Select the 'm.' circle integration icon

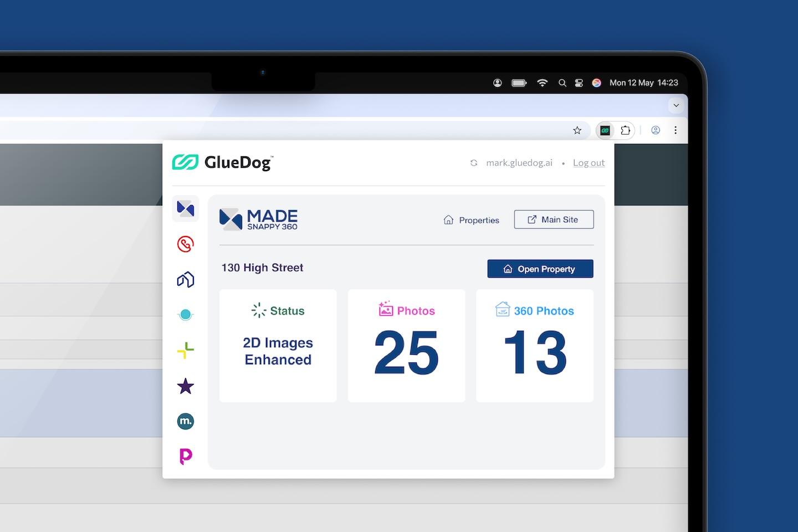pyautogui.click(x=185, y=421)
